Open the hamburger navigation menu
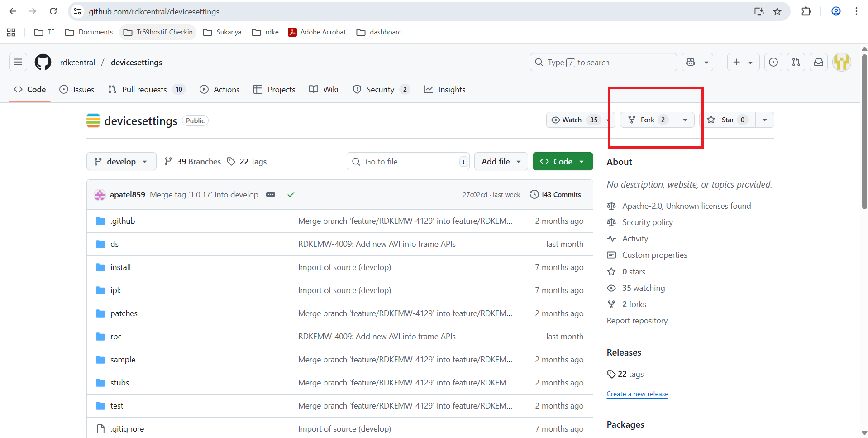This screenshot has height=438, width=868. tap(18, 62)
